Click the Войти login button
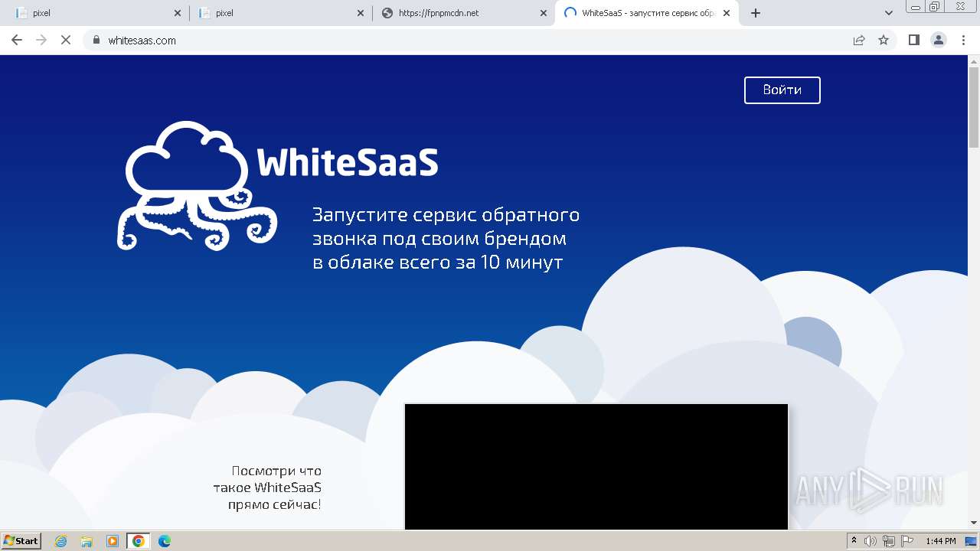 point(782,90)
